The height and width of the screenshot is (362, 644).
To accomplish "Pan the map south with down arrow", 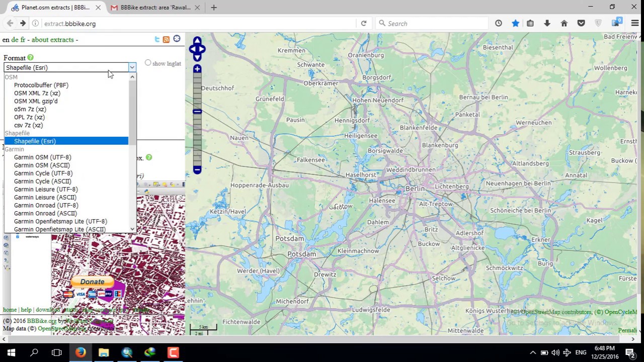I will tap(197, 57).
